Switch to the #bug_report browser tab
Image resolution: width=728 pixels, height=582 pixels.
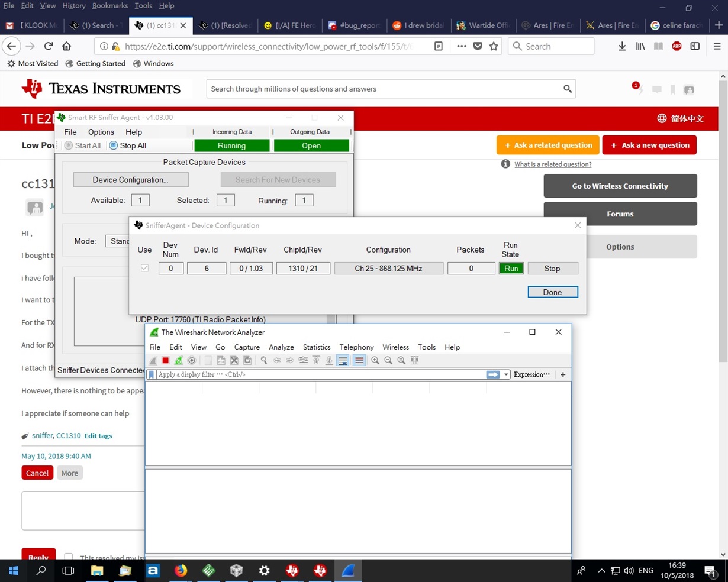tap(354, 25)
